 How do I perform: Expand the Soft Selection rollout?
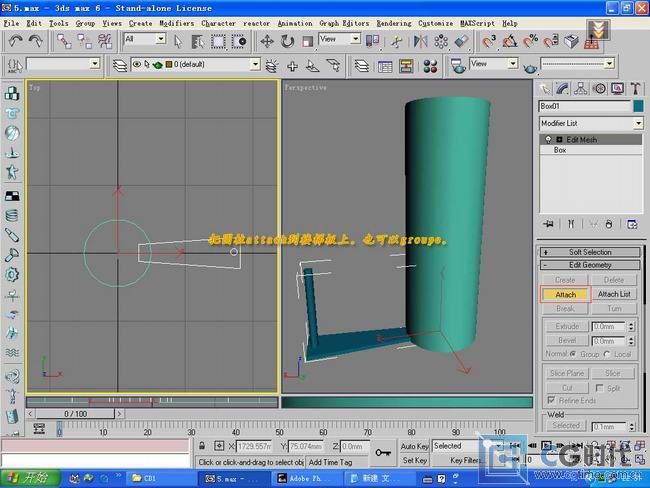590,252
